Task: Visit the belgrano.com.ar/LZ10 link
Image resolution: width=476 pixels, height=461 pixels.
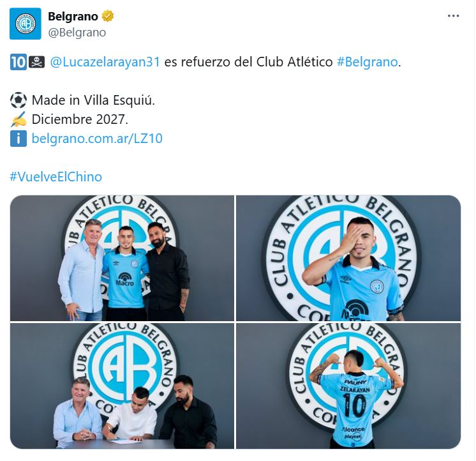Action: (x=97, y=139)
